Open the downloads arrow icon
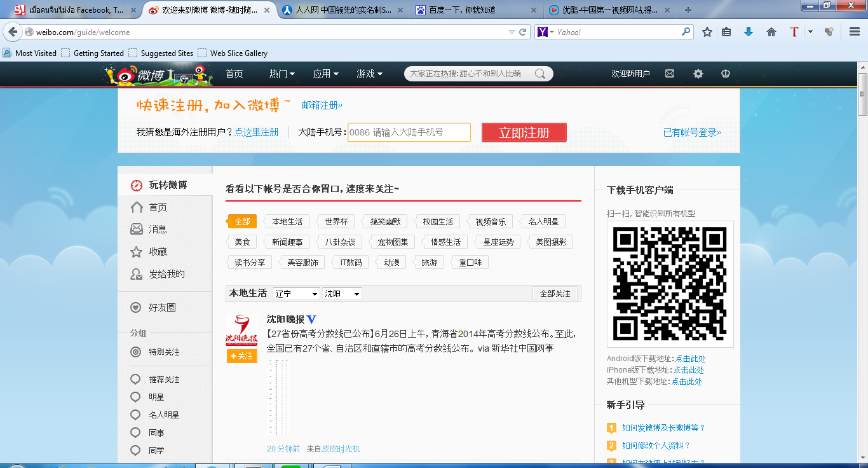 point(749,32)
